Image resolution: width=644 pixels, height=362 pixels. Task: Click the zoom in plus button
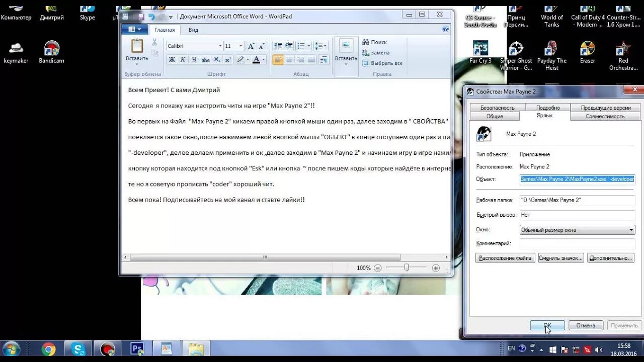pyautogui.click(x=436, y=268)
